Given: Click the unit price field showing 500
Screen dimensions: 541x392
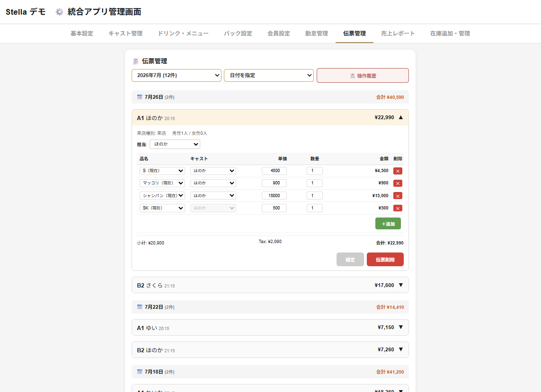Looking at the screenshot, I should click(274, 208).
